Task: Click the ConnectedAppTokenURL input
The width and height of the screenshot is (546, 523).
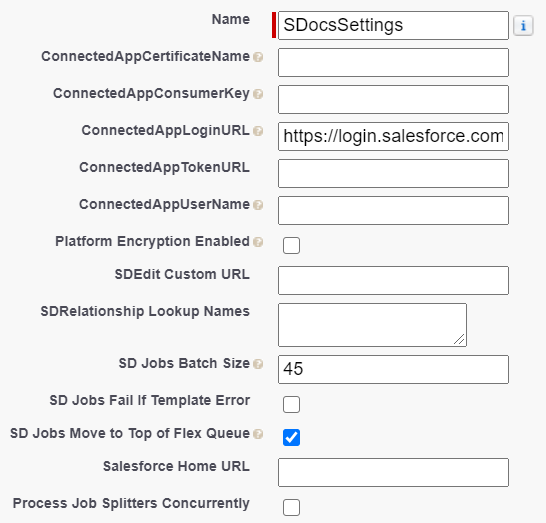Action: pyautogui.click(x=393, y=173)
